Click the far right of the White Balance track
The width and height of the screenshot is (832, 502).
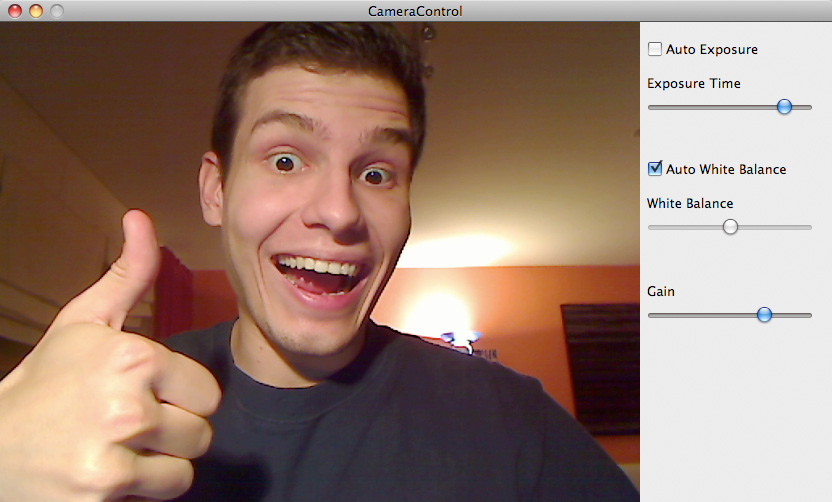(808, 227)
